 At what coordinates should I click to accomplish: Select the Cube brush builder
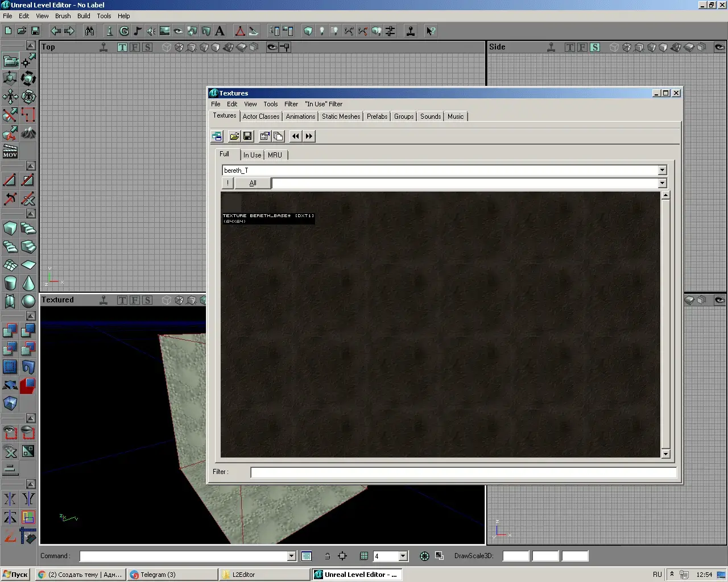(10, 228)
